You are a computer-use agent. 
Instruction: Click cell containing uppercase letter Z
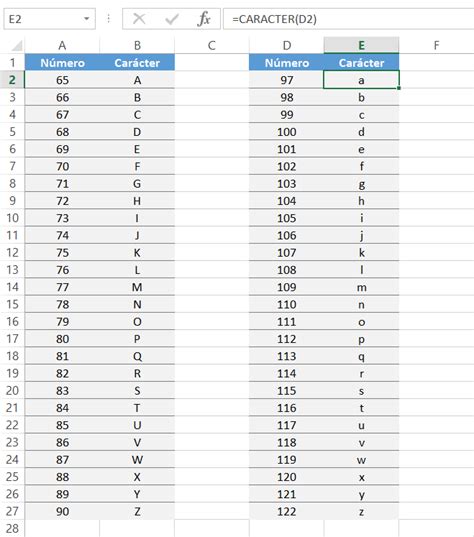(x=137, y=511)
